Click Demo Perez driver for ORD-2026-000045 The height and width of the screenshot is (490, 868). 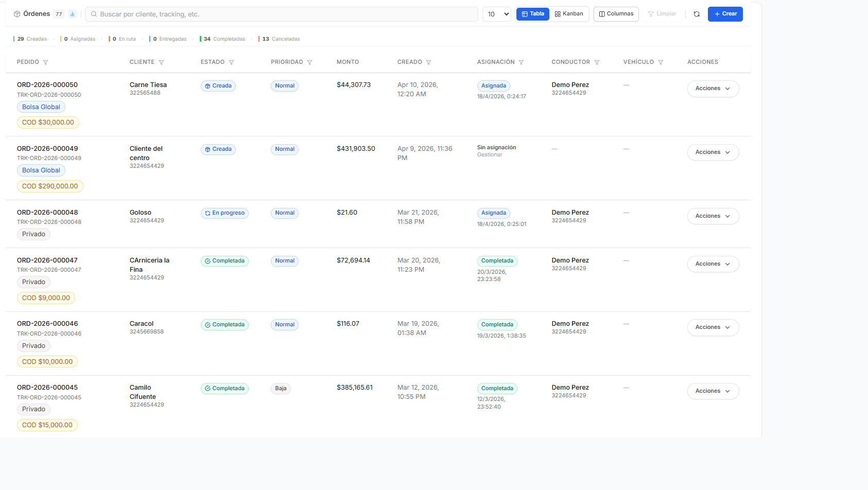[570, 388]
